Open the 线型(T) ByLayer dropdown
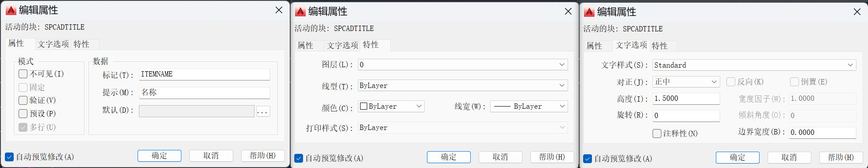The width and height of the screenshot is (868, 168). [x=463, y=85]
